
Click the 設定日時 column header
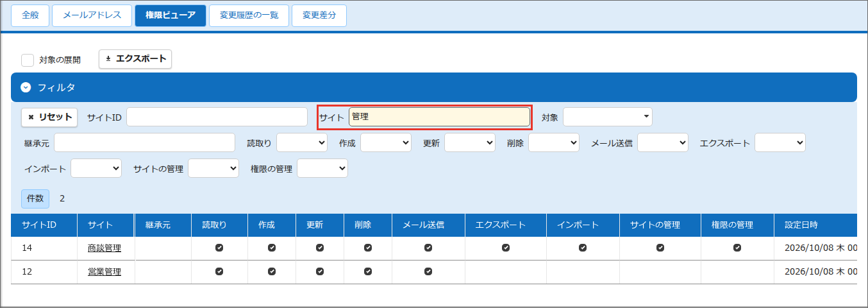click(815, 225)
